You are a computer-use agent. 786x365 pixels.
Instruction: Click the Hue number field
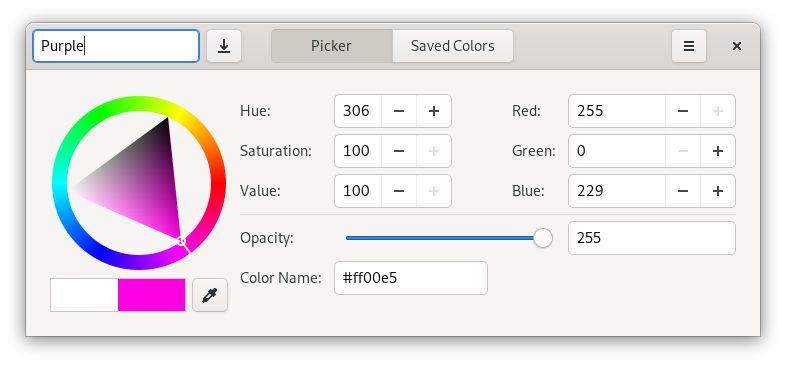coord(358,111)
